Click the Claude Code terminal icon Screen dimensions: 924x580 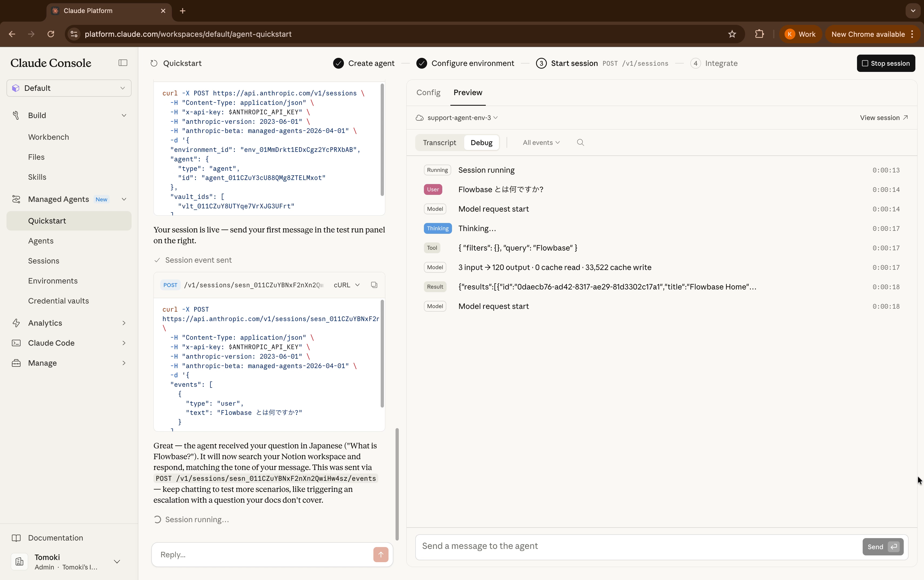pos(16,343)
